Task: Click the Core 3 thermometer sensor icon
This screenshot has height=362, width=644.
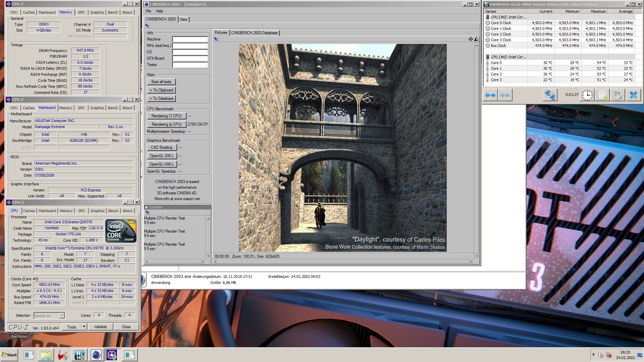Action: click(488, 80)
